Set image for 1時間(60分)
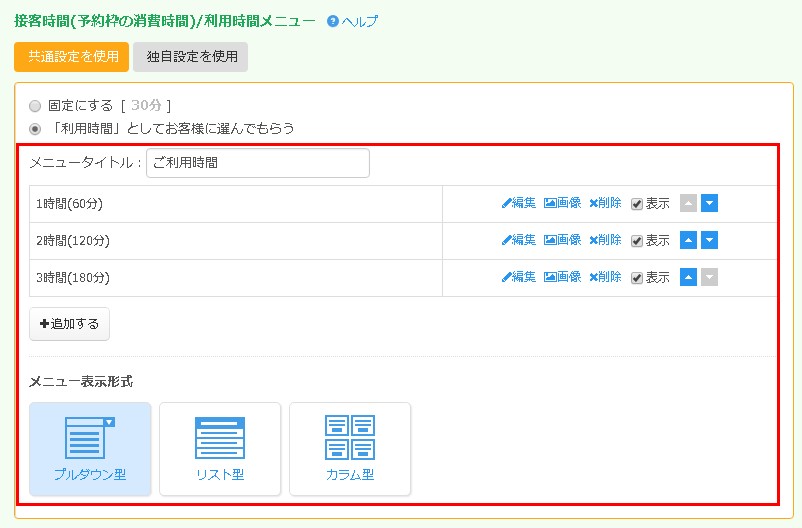The image size is (802, 528). coord(563,203)
